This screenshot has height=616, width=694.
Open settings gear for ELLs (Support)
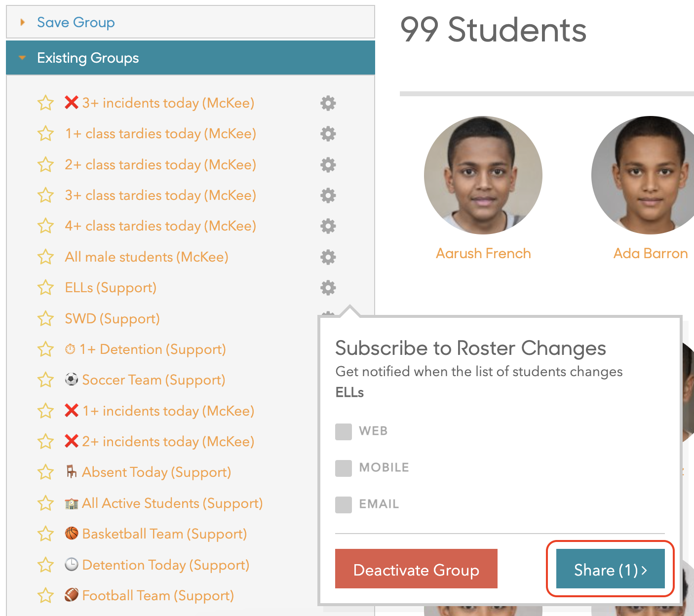(x=328, y=288)
